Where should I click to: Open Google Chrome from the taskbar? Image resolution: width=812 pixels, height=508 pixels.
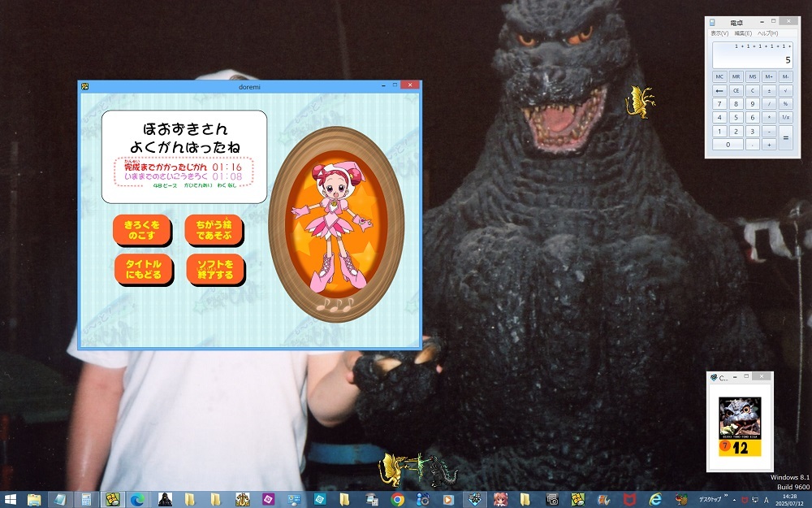pyautogui.click(x=397, y=500)
